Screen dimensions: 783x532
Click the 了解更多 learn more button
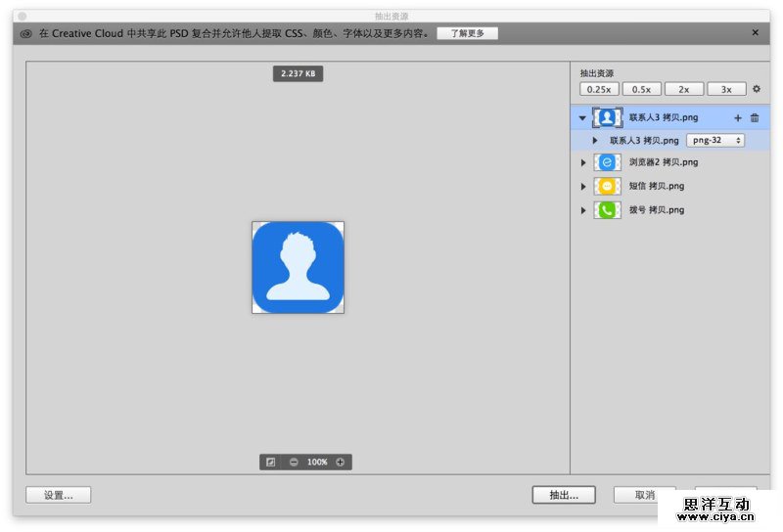467,33
